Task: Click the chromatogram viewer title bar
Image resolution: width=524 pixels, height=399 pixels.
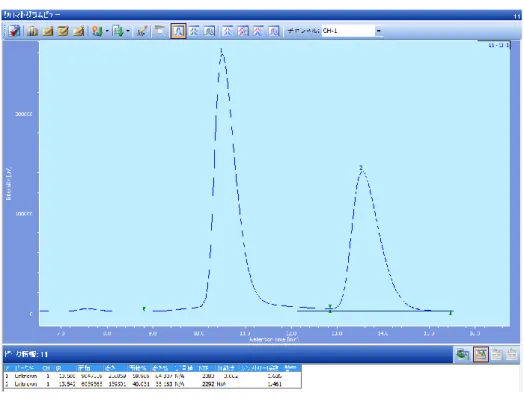Action: coord(261,15)
